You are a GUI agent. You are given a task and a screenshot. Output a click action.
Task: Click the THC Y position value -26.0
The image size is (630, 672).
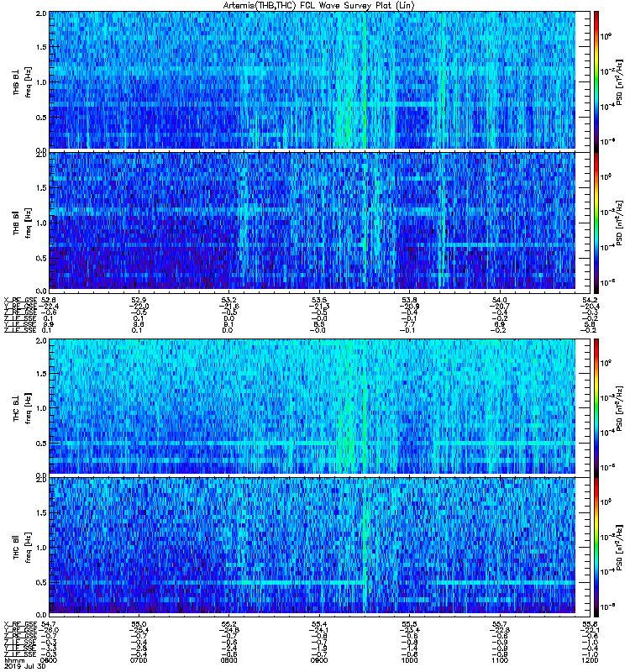(49, 630)
